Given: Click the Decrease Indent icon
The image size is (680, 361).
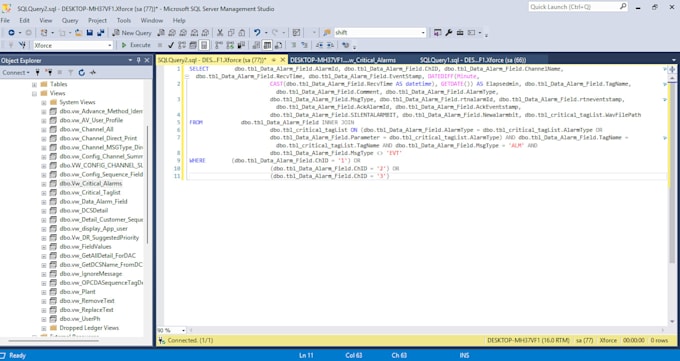Looking at the screenshot, I should pyautogui.click(x=320, y=45).
